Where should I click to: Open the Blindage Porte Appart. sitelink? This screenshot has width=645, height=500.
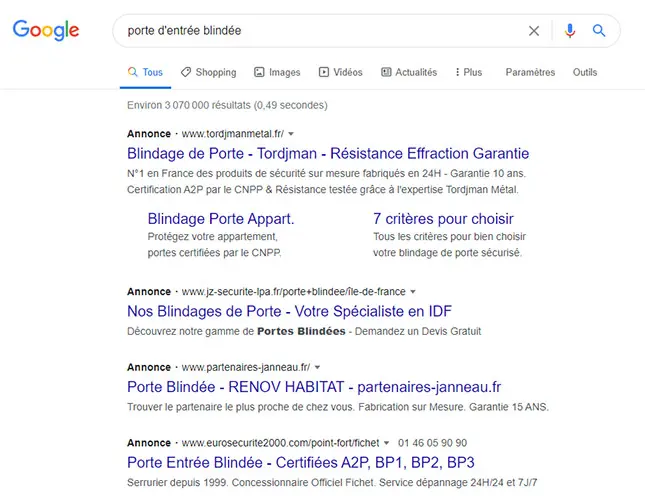(x=221, y=219)
